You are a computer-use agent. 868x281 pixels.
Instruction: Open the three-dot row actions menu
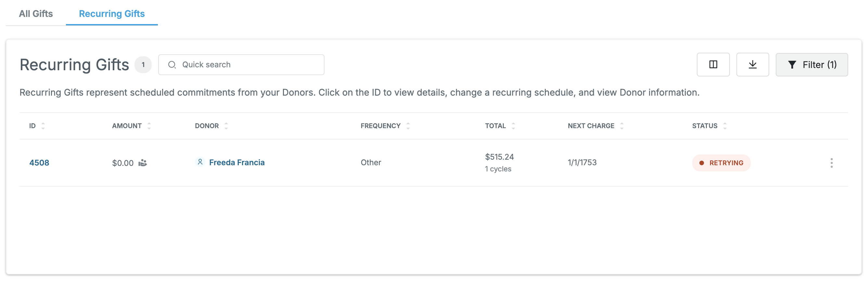(831, 163)
